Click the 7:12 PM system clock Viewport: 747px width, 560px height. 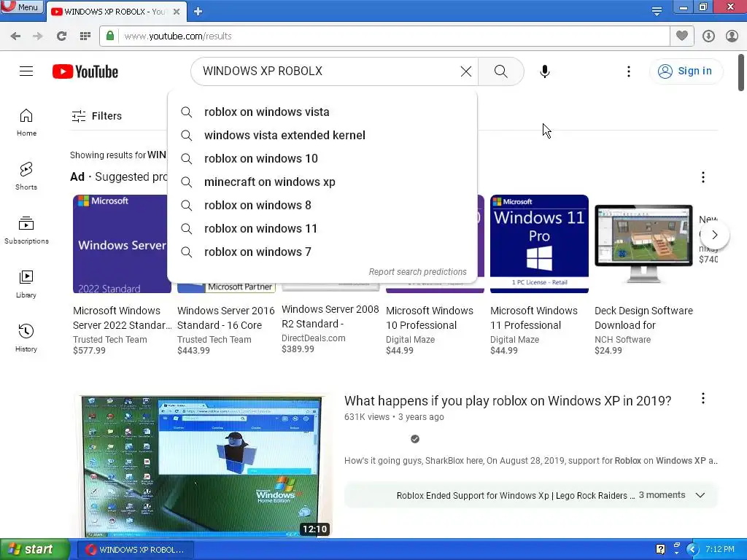[720, 550]
